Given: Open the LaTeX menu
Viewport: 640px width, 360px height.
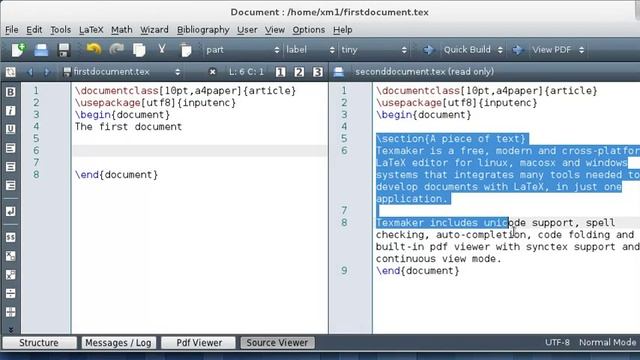Looking at the screenshot, I should pos(91,30).
